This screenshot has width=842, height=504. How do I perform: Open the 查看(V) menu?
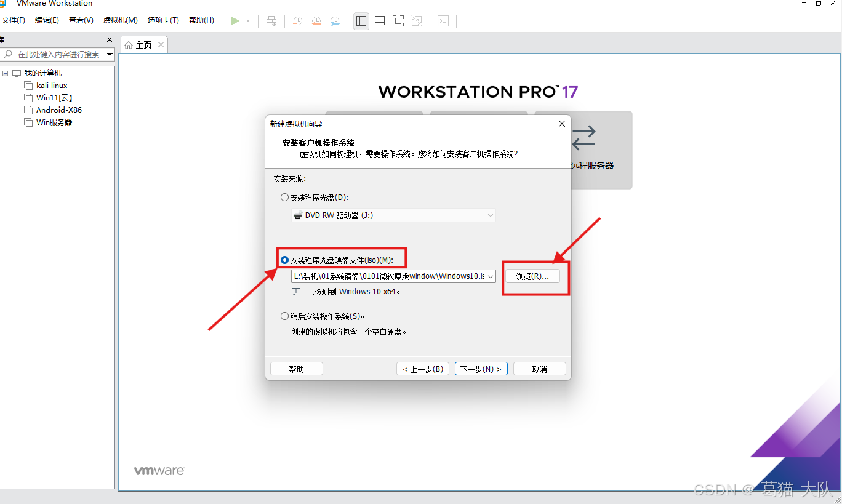tap(81, 20)
